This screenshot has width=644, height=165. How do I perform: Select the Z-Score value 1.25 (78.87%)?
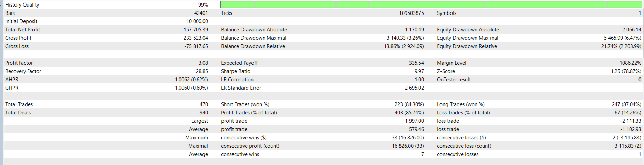pyautogui.click(x=626, y=71)
